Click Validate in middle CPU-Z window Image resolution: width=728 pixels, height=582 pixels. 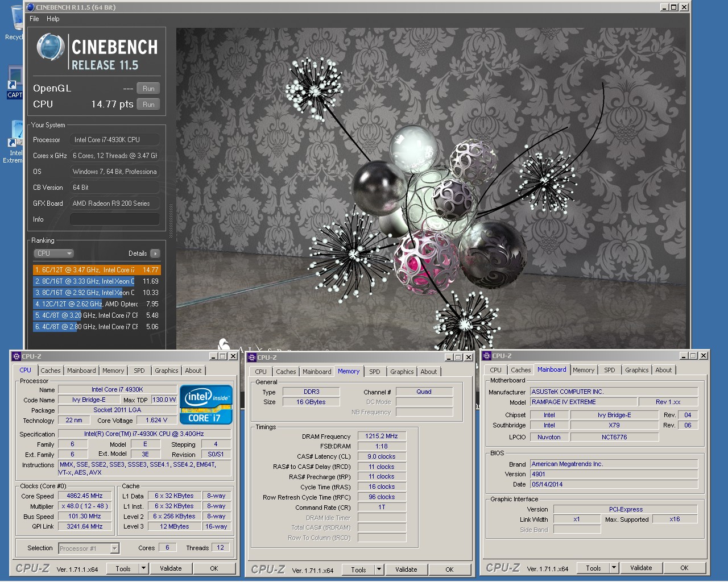point(406,569)
